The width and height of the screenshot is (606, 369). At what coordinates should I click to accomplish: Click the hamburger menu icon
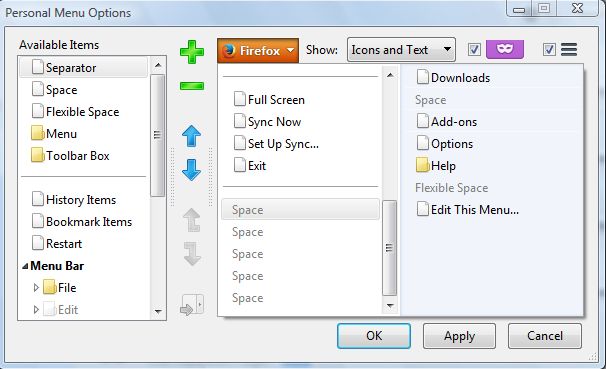(569, 49)
